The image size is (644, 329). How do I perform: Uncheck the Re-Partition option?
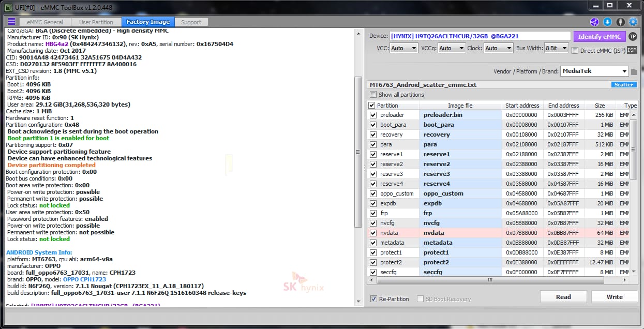tap(373, 299)
